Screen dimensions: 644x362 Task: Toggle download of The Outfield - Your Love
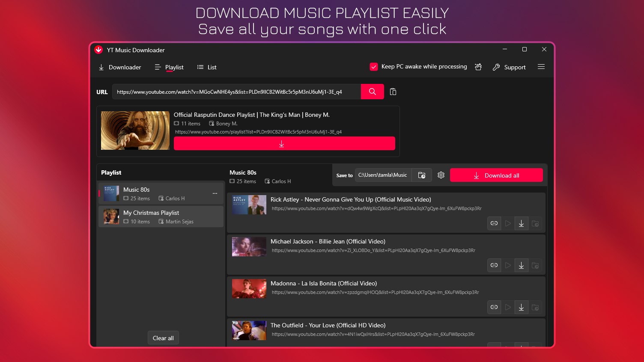(521, 347)
